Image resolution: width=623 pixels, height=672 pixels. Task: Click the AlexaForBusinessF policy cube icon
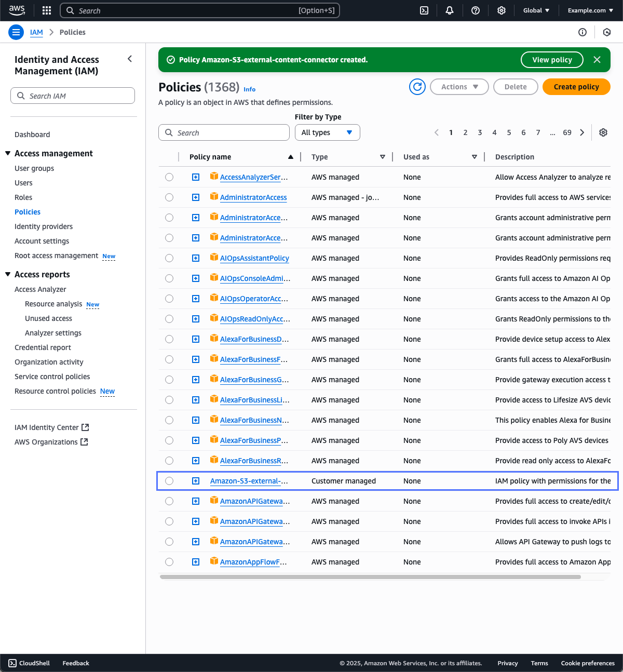click(x=214, y=359)
